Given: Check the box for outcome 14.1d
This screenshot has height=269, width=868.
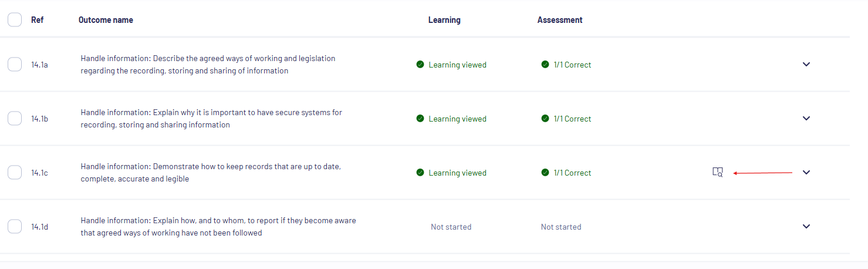Looking at the screenshot, I should [x=15, y=227].
